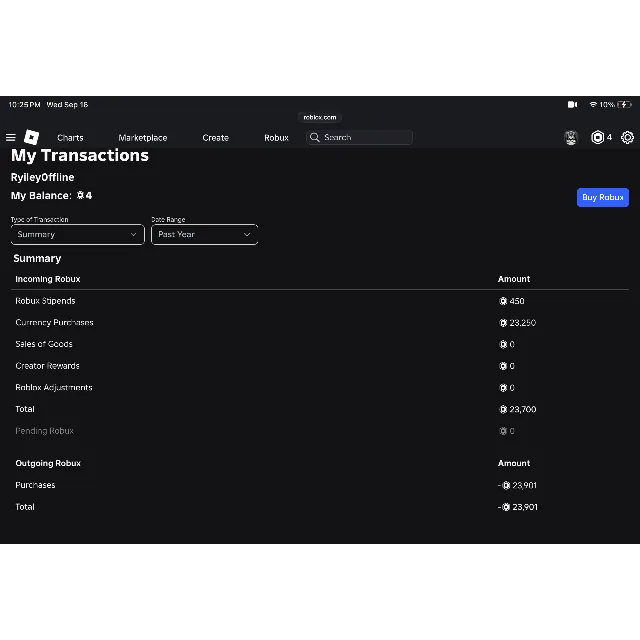Click the search magnifier icon

[x=314, y=138]
